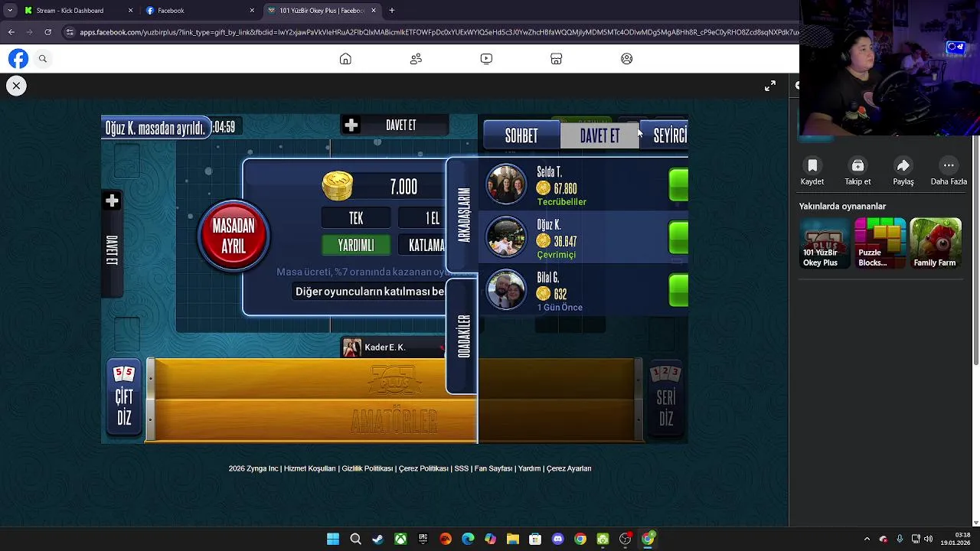
Task: Open the 101 YüzBir Okey Plus thumbnail
Action: click(x=825, y=243)
